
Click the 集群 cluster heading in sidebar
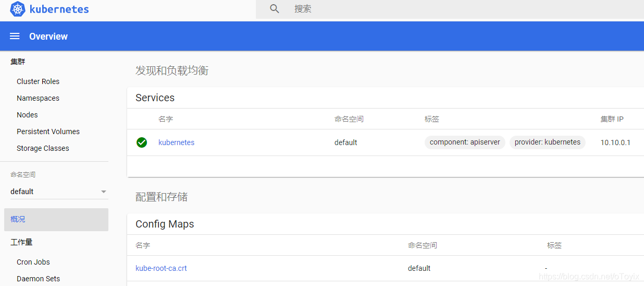click(18, 62)
